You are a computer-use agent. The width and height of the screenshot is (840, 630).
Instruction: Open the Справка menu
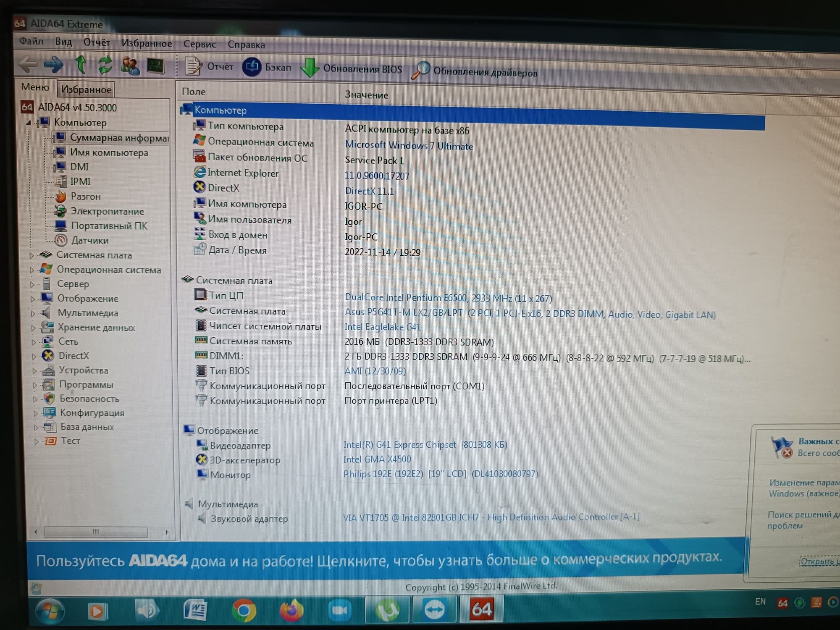pos(246,45)
